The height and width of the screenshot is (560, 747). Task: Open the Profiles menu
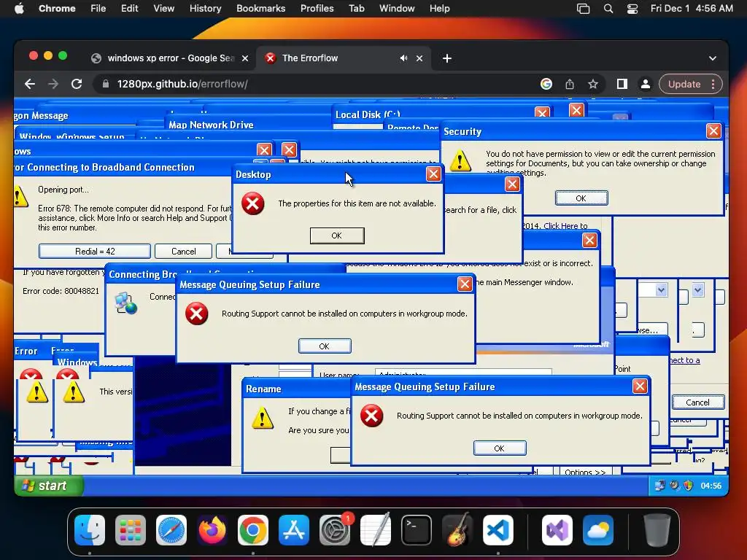pos(317,9)
